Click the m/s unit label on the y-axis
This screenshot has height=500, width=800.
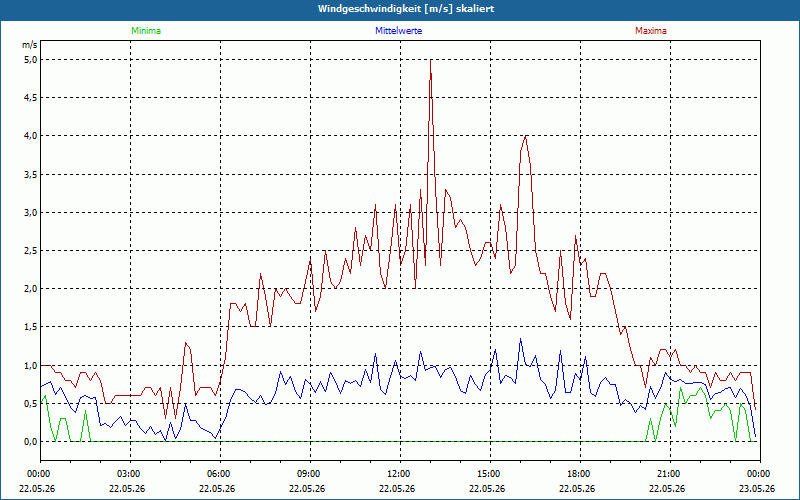click(30, 45)
